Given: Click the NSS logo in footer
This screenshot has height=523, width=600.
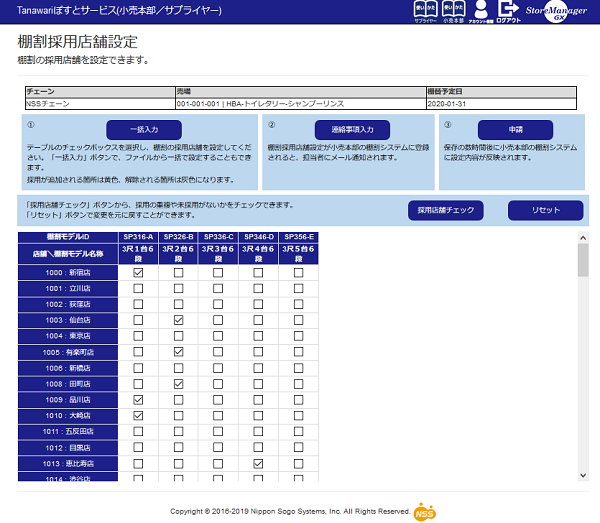Looking at the screenshot, I should point(425,511).
